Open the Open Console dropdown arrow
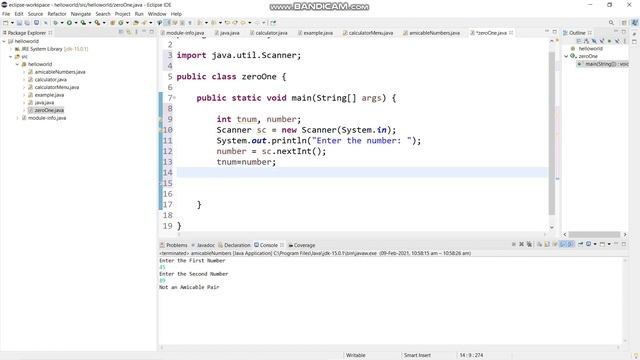 (x=609, y=244)
